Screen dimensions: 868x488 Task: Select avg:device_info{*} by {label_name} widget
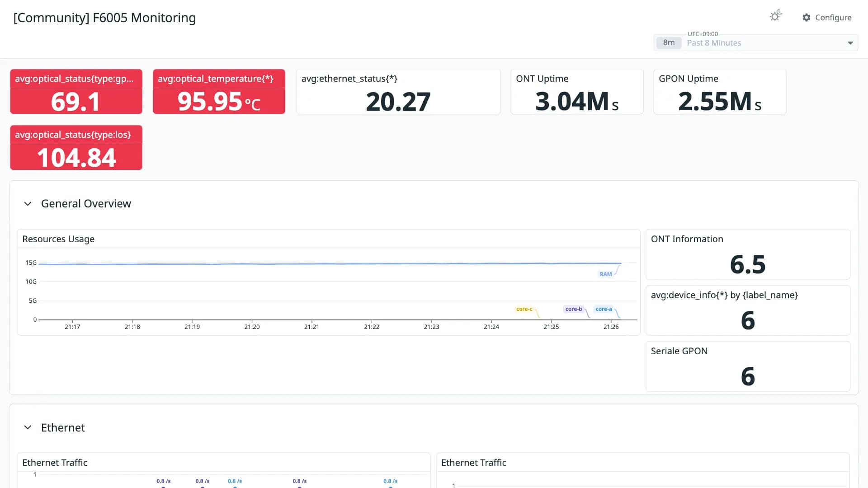tap(748, 310)
